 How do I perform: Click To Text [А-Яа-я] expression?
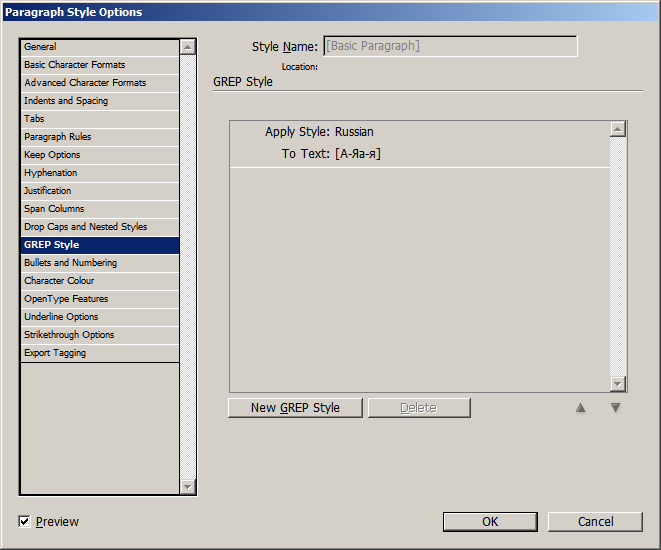[x=358, y=154]
